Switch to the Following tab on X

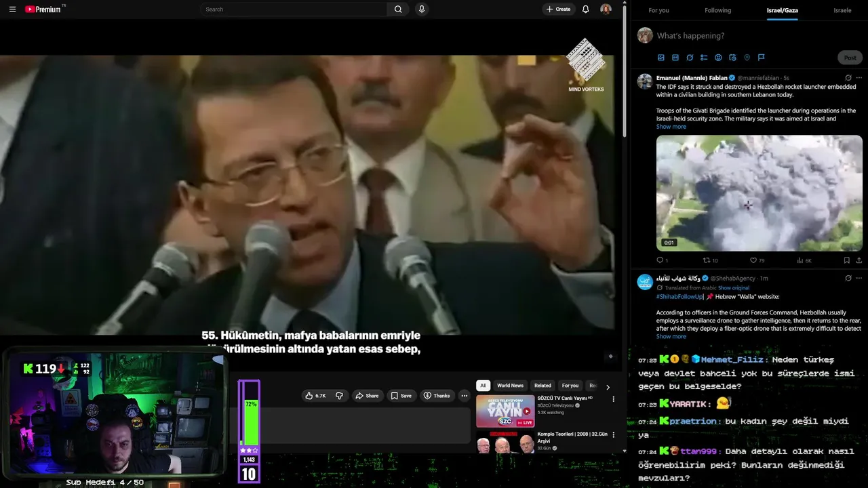(x=717, y=10)
